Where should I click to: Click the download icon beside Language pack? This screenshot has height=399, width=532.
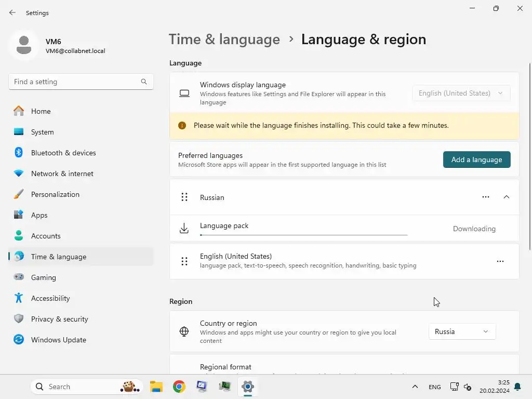pyautogui.click(x=184, y=229)
